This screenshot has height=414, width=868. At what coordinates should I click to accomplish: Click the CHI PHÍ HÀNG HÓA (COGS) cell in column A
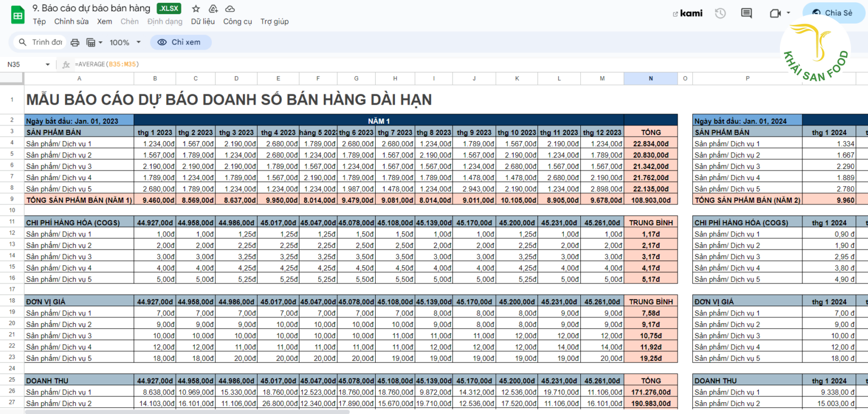(x=79, y=223)
